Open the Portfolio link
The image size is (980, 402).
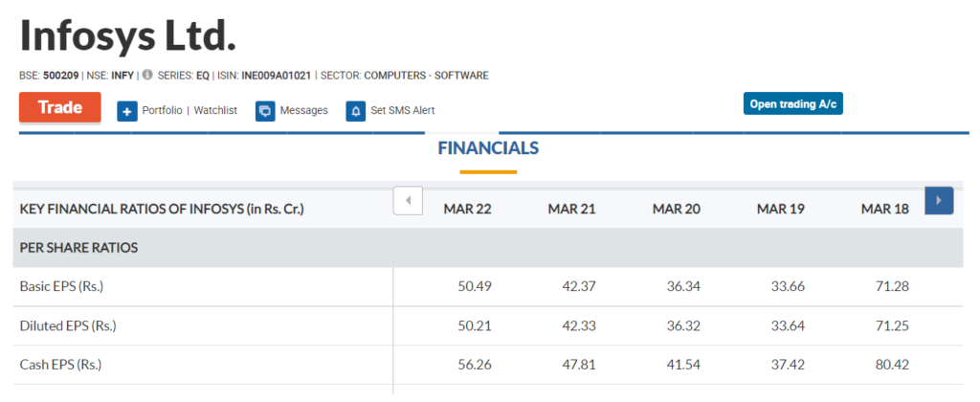tap(162, 110)
